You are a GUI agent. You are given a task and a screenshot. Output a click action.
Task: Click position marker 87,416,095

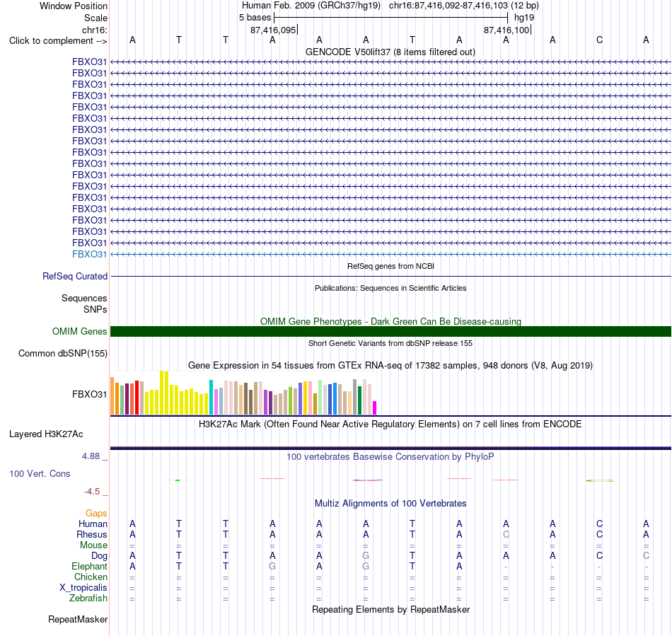[273, 30]
